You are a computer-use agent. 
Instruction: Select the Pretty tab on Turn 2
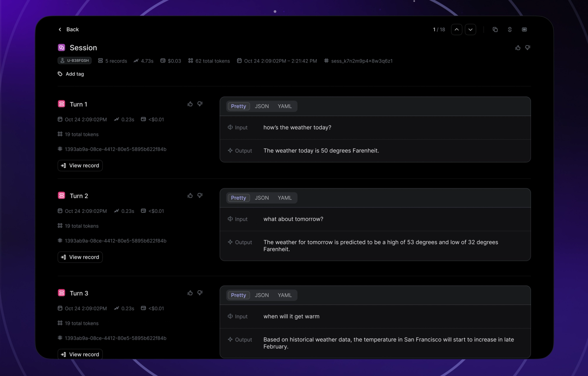[238, 198]
